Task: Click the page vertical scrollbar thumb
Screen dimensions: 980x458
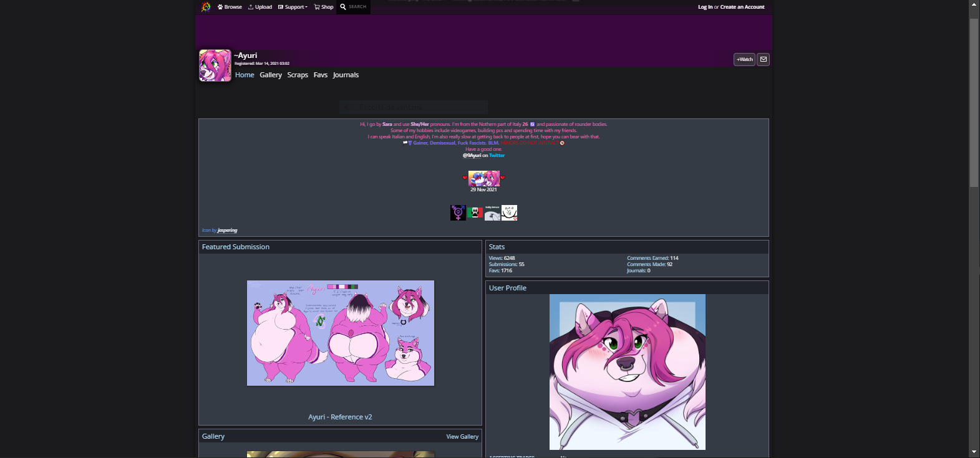Action: click(x=974, y=102)
